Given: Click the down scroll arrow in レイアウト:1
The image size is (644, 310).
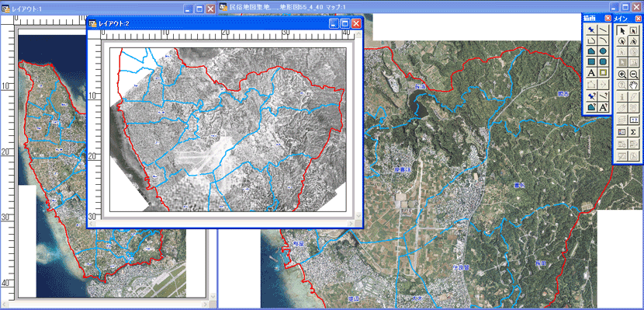Looking at the screenshot, I should coord(213,295).
